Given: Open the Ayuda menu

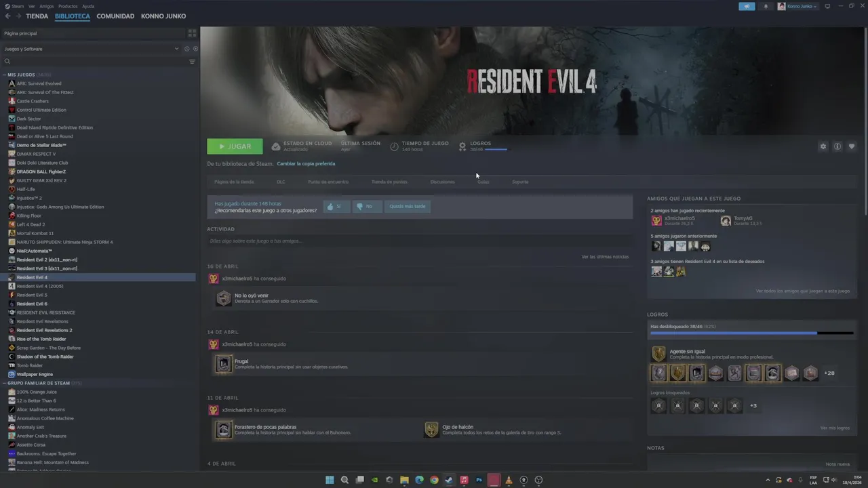Looking at the screenshot, I should point(88,6).
